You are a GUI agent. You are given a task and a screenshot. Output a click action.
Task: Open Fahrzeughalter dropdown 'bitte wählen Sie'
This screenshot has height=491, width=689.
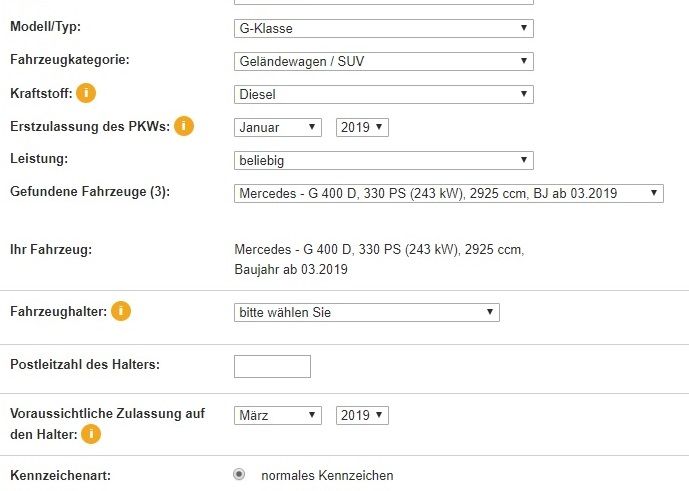click(366, 313)
